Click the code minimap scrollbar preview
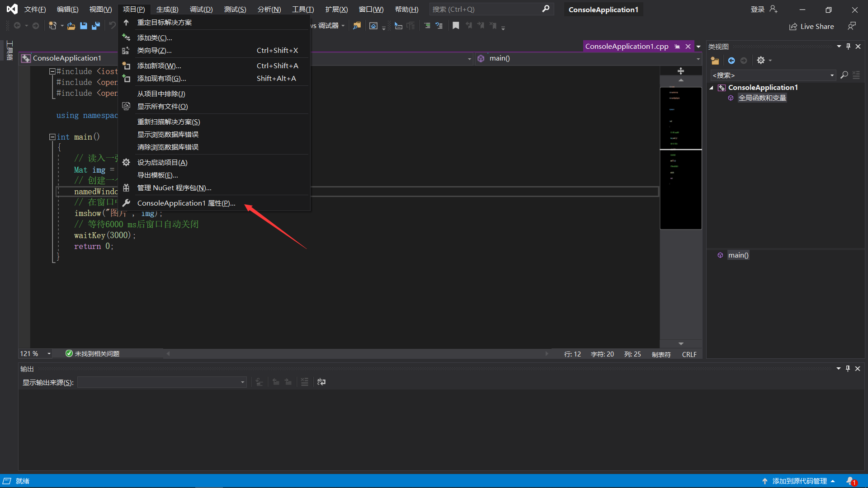Image resolution: width=868 pixels, height=488 pixels. tap(680, 158)
